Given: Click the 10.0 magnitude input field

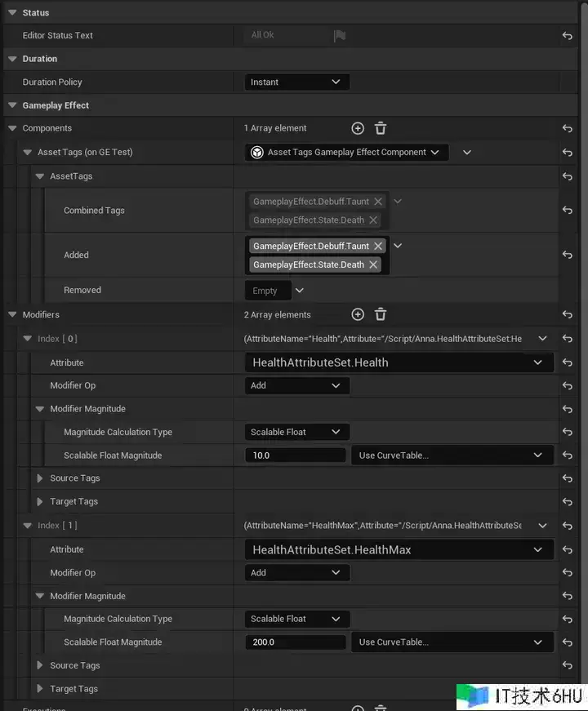Looking at the screenshot, I should [x=296, y=455].
